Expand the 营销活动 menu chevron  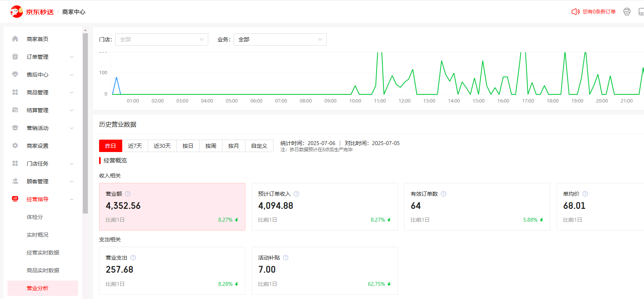point(72,128)
